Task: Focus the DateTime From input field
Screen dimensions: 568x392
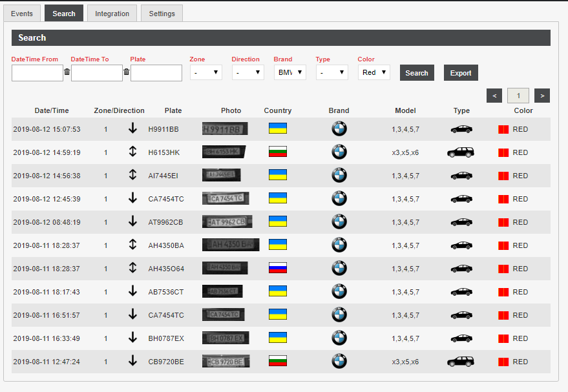Action: 37,73
